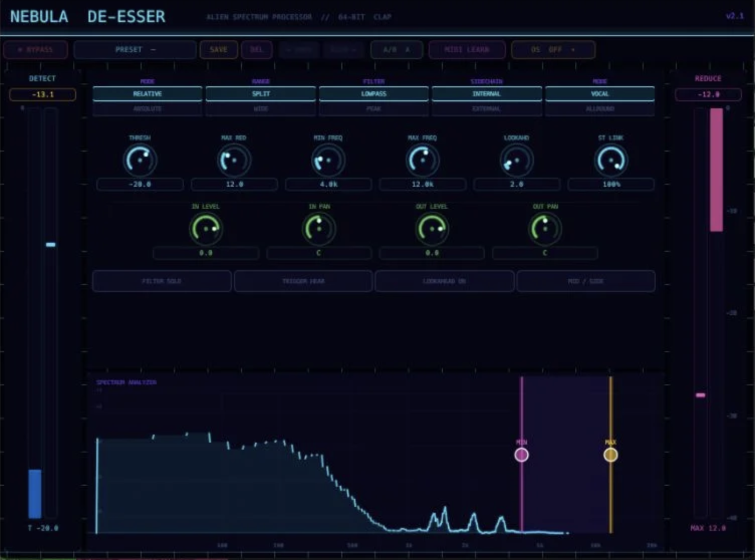Click the LOOKAHD knob
755x560 pixels.
click(x=517, y=160)
